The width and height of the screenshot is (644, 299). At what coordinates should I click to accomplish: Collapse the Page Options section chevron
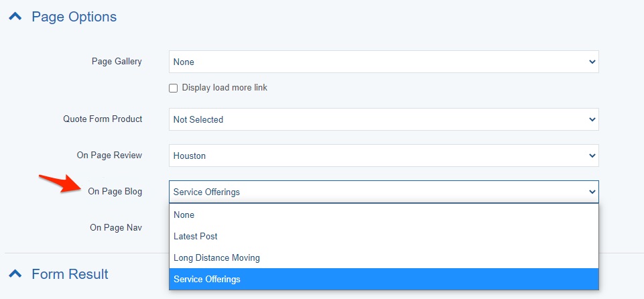(15, 17)
